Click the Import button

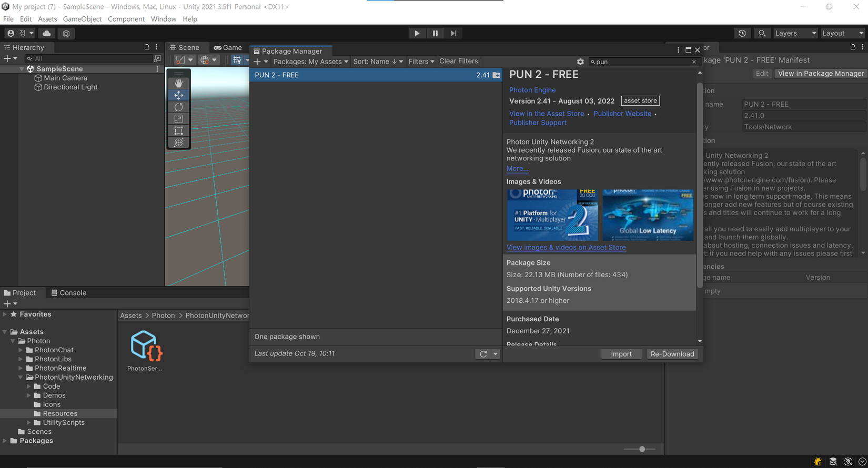pyautogui.click(x=621, y=354)
